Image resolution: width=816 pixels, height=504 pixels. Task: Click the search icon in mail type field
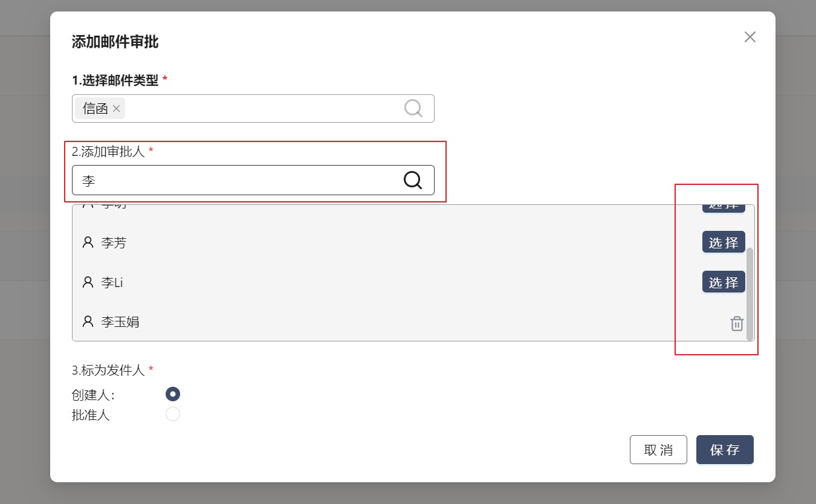click(413, 108)
